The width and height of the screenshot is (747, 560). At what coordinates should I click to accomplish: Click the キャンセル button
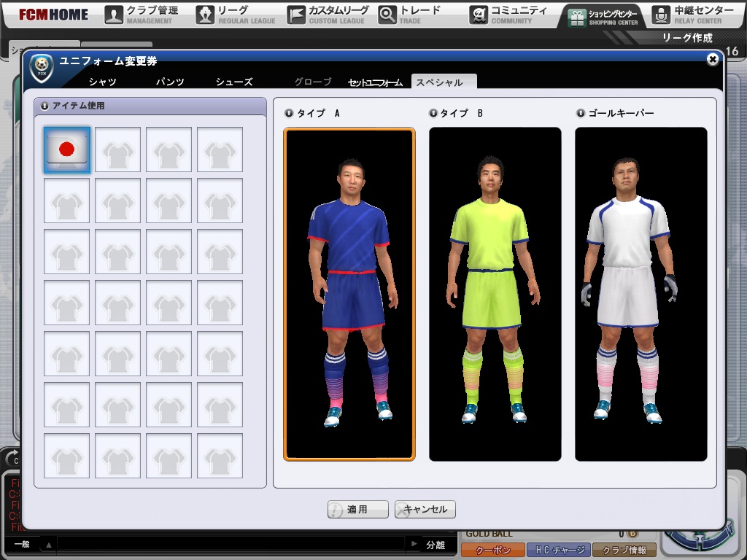pos(425,510)
